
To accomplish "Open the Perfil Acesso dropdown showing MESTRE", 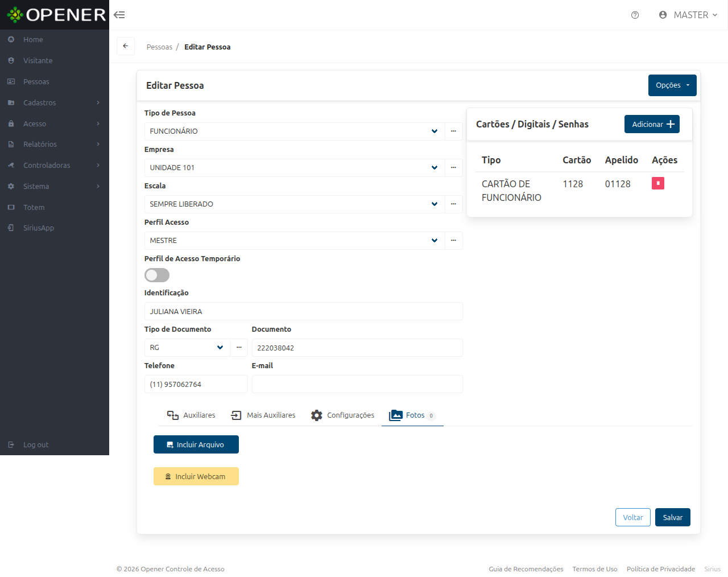I will click(x=295, y=240).
